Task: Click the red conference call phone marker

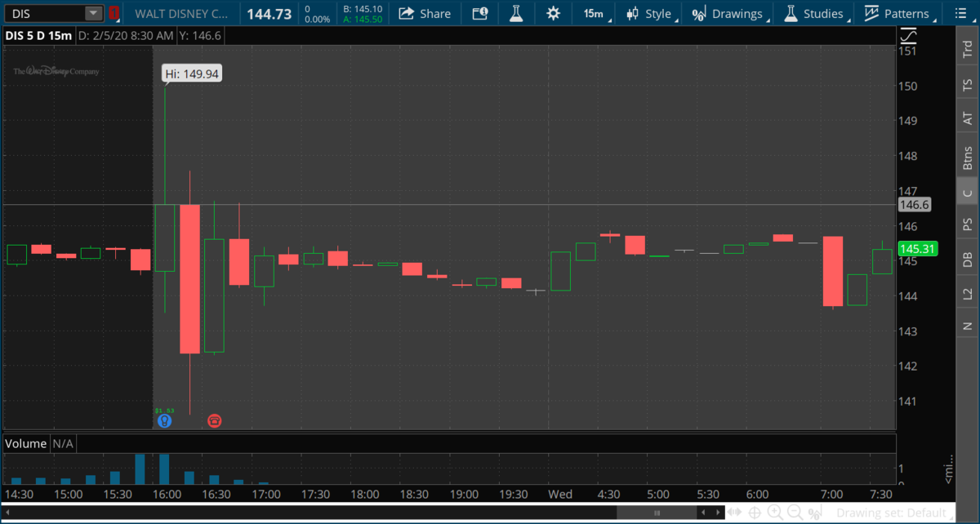Action: 215,421
